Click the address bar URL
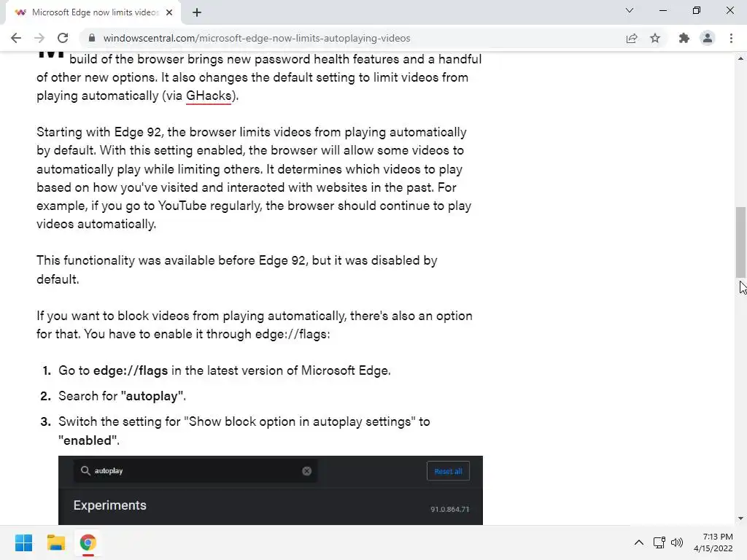This screenshot has width=747, height=560. pos(257,38)
